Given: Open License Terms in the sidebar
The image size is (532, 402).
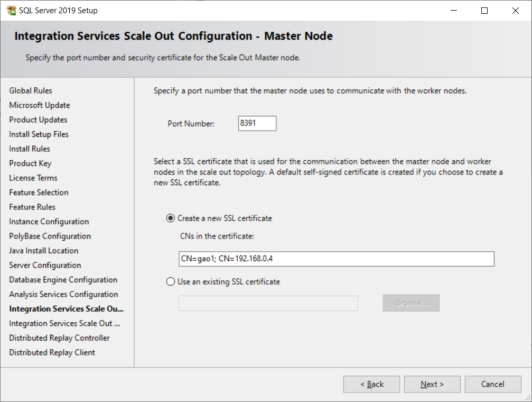Looking at the screenshot, I should [33, 178].
